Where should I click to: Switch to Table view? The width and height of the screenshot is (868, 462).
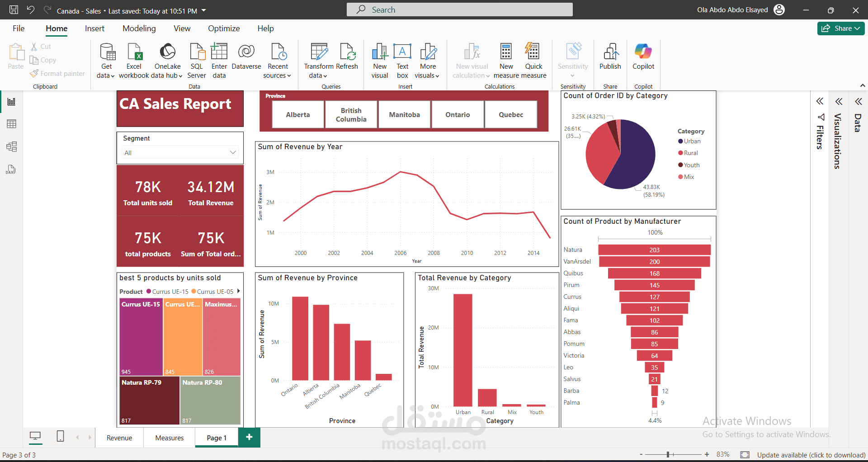[x=12, y=124]
